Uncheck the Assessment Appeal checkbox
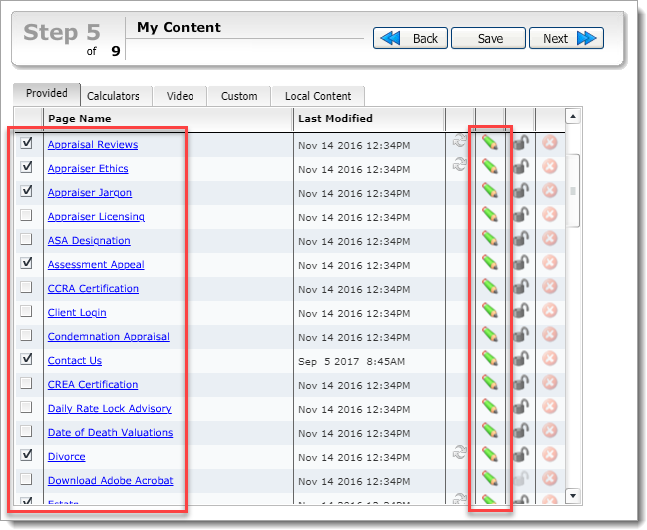Image resolution: width=647 pixels, height=530 pixels. [x=26, y=263]
